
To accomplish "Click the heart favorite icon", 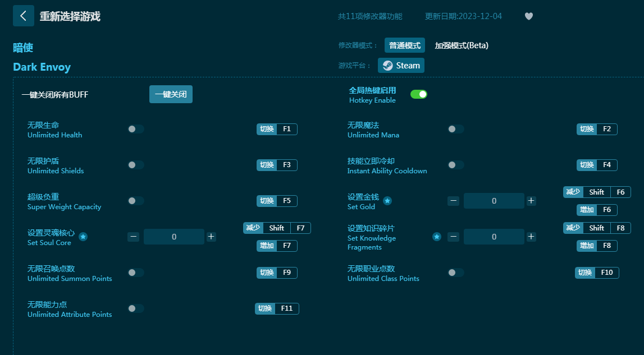I will click(x=528, y=16).
